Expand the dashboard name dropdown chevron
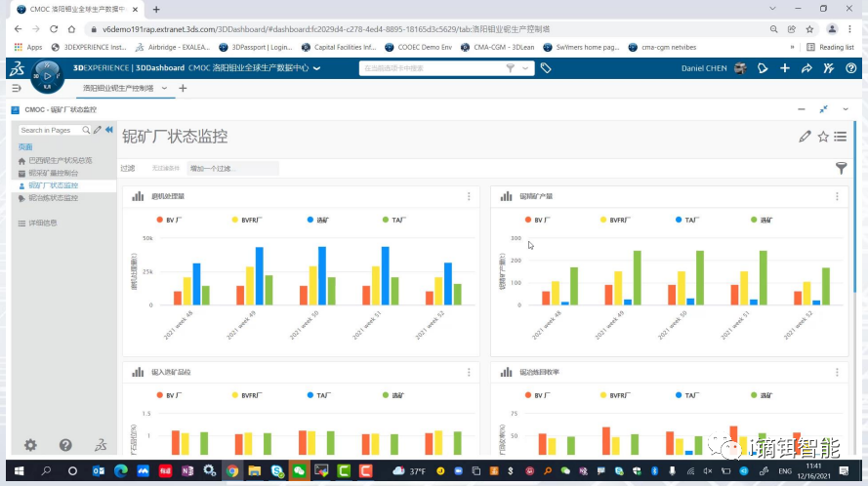 point(316,68)
